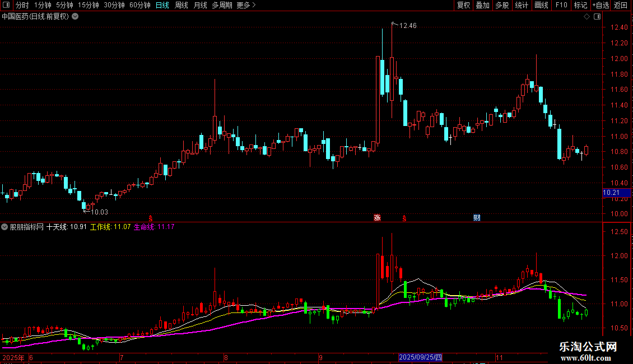Click month 9 on the time axis

pyautogui.click(x=320, y=357)
